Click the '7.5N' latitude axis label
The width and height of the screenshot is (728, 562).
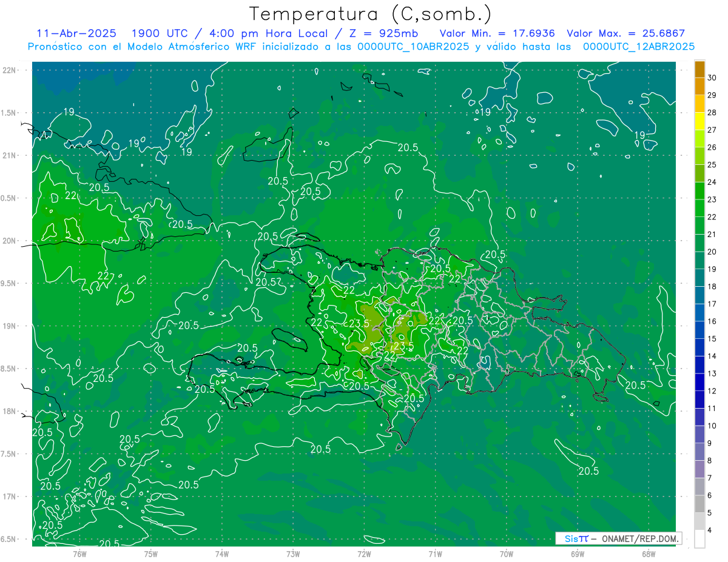pos(8,454)
